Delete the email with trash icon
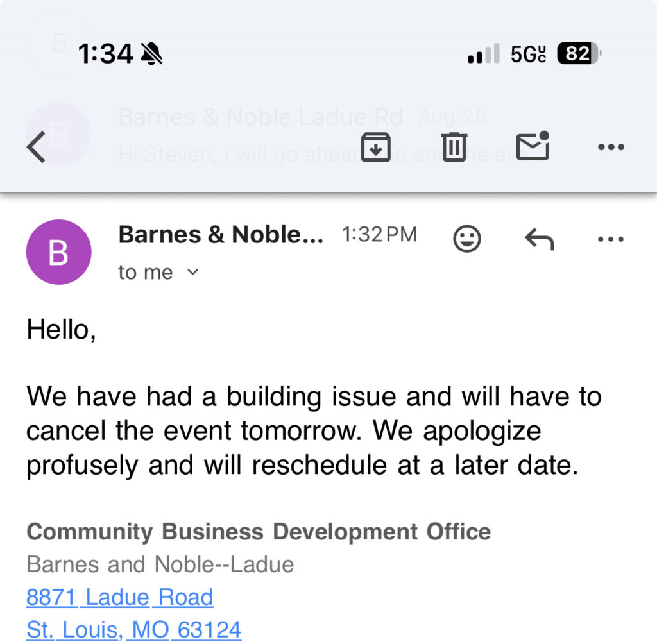Screen dimensions: 657x644 point(454,147)
